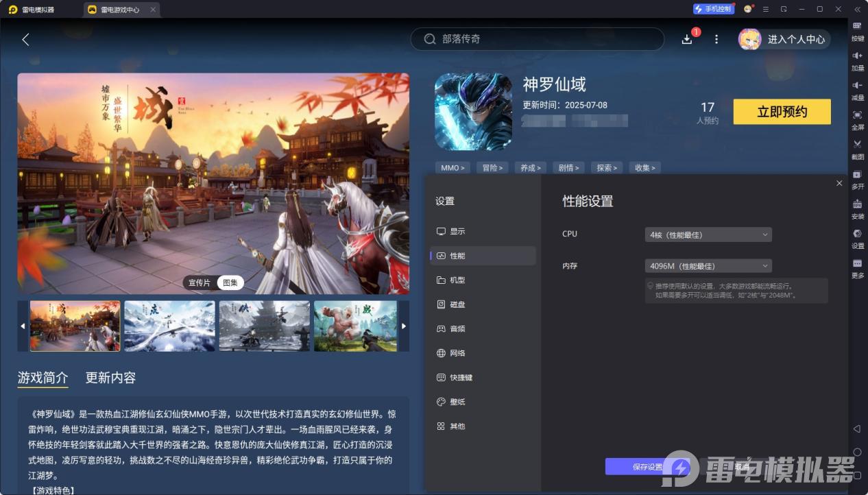
Task: Close the settings panel with X
Action: click(x=839, y=183)
